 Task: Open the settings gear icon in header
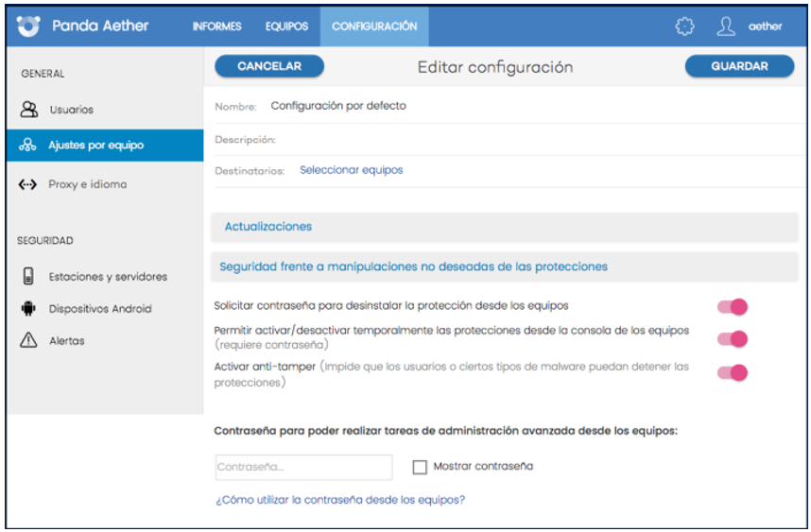point(684,26)
